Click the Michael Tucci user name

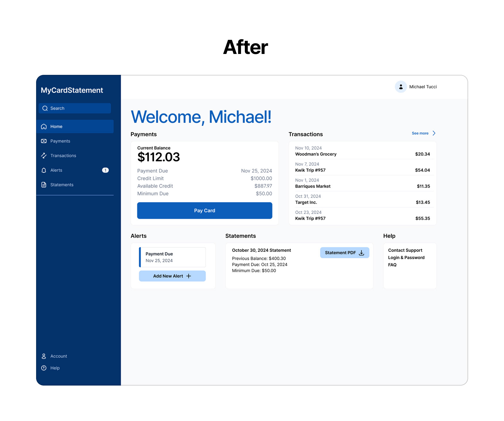click(x=423, y=87)
